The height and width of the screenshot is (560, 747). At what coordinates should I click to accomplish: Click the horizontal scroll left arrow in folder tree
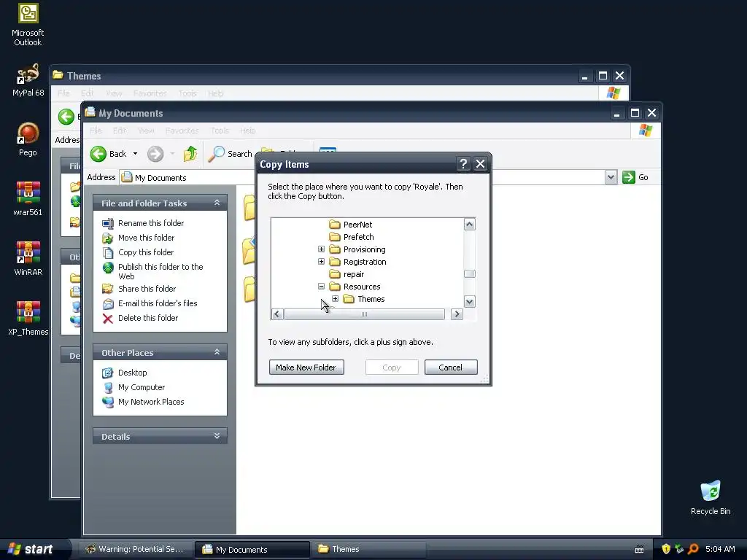(x=277, y=314)
